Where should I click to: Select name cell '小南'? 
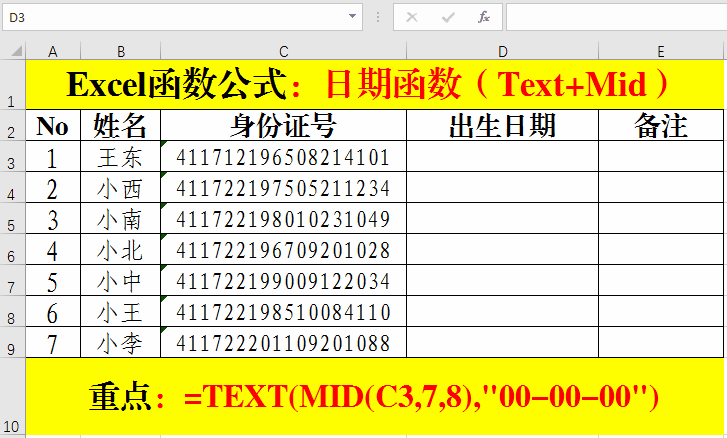coord(121,218)
